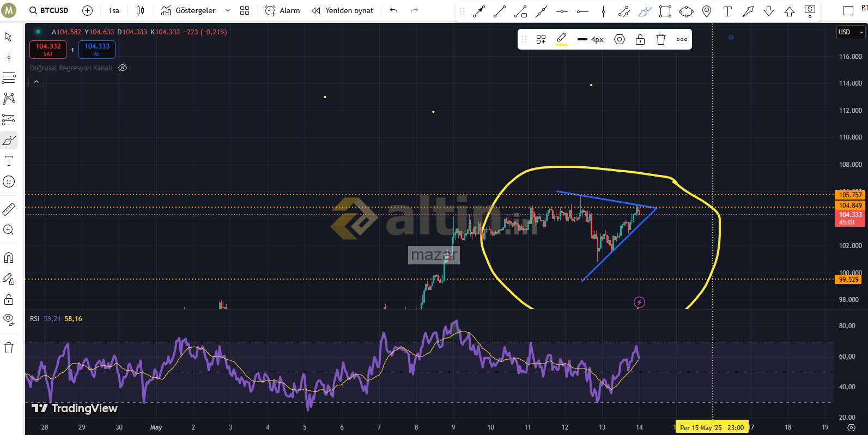Viewport: 868px width, 435px height.
Task: Select the rectangle shape tool in favorites
Action: click(665, 11)
